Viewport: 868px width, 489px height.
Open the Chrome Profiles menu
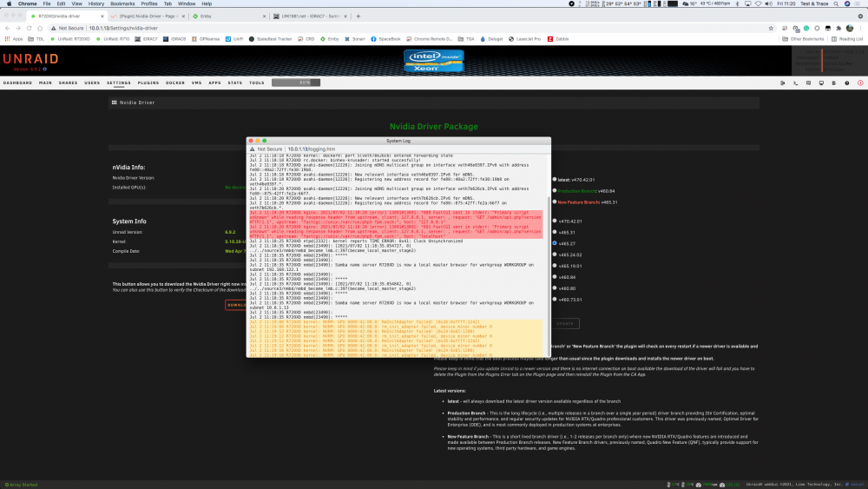pos(149,3)
